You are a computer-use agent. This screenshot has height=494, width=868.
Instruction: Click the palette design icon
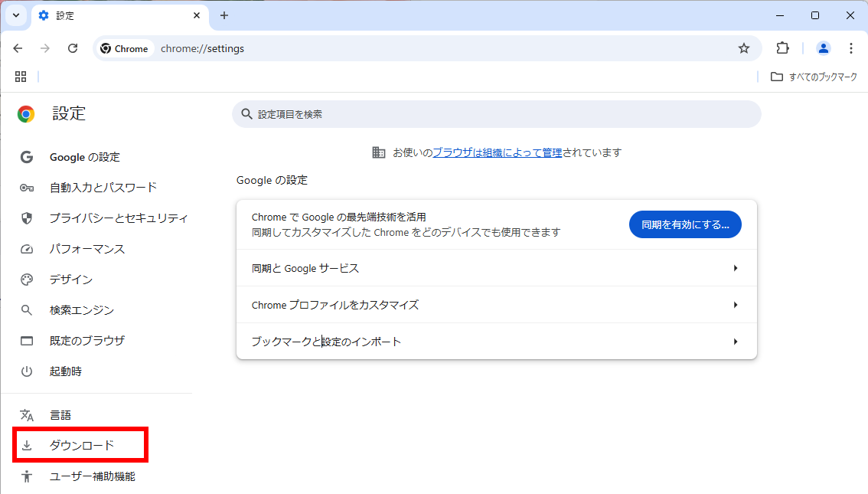click(27, 280)
